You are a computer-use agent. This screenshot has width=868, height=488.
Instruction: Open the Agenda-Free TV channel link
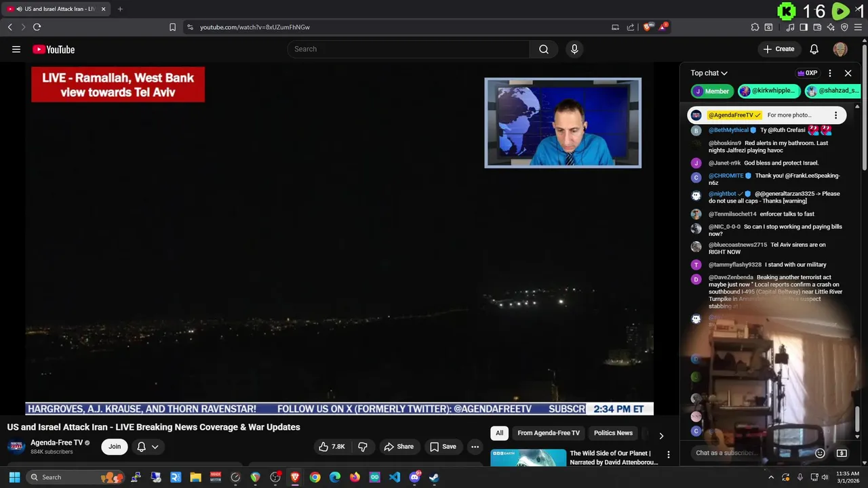point(57,443)
